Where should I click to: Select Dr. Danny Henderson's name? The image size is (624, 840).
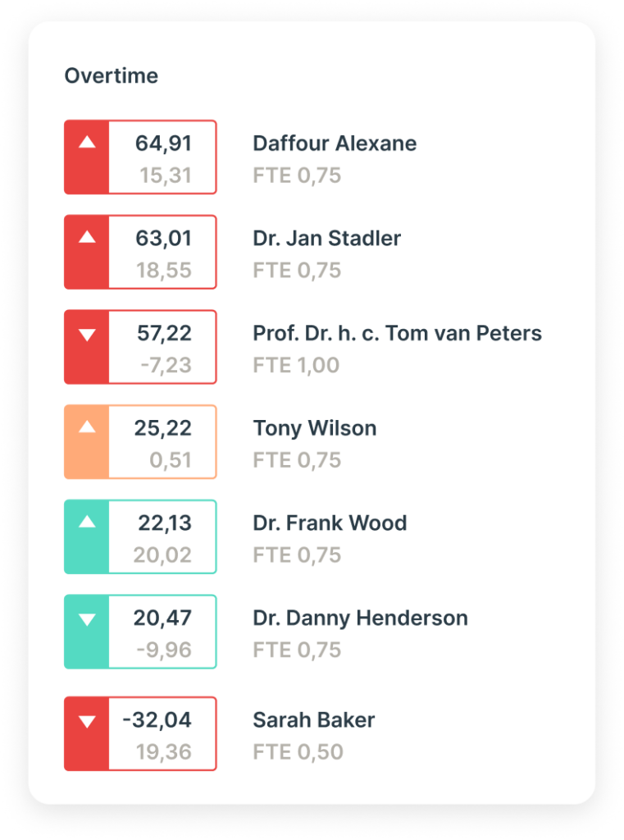click(360, 619)
